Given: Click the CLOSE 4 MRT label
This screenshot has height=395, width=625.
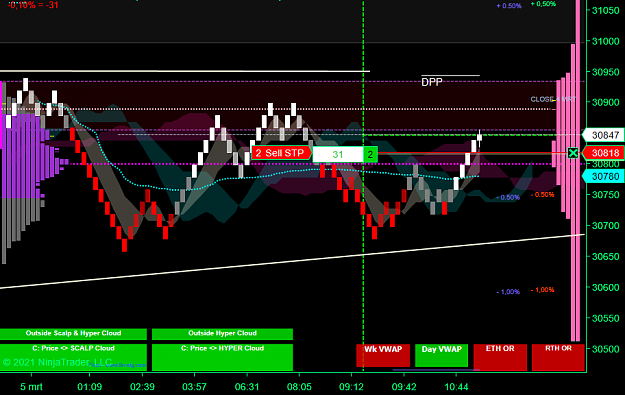Looking at the screenshot, I should coord(553,99).
